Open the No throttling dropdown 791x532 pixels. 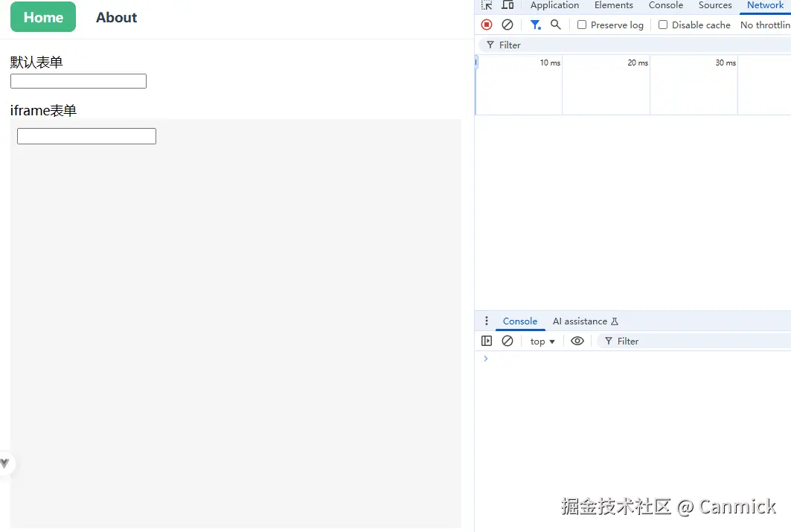(766, 25)
